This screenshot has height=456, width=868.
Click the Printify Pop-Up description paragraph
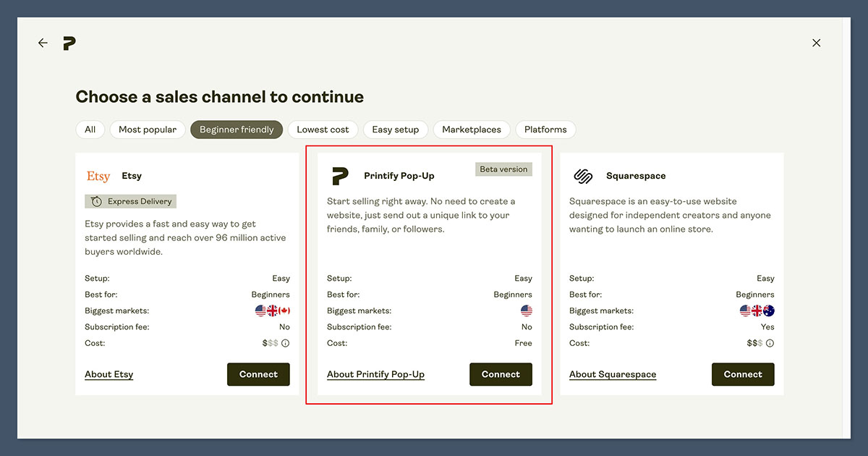[421, 215]
